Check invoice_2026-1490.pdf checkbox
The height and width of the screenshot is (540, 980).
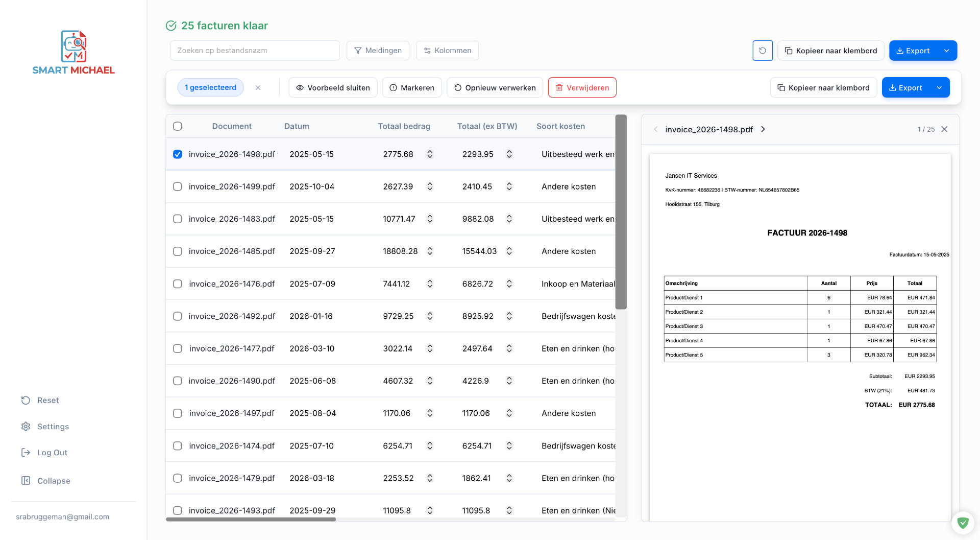(178, 381)
